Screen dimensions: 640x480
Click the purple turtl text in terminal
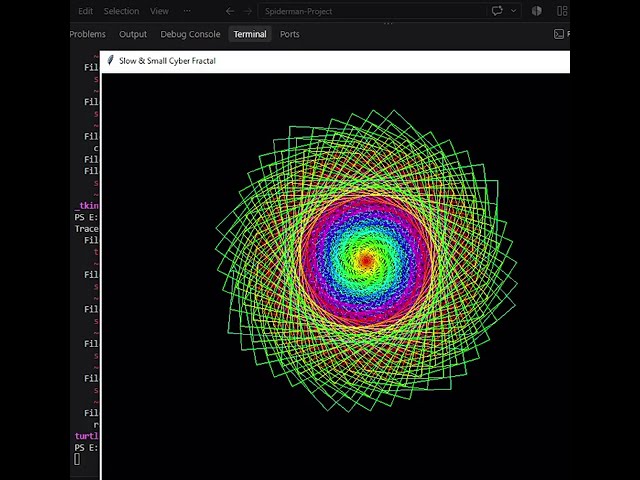click(87, 436)
